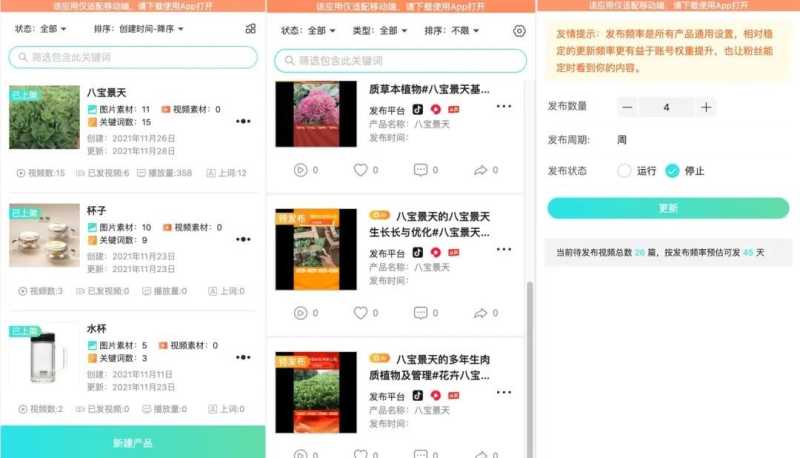Open 多年生肉质植物 video thumbnail
Screen dimensions: 800x458
pyautogui.click(x=316, y=392)
